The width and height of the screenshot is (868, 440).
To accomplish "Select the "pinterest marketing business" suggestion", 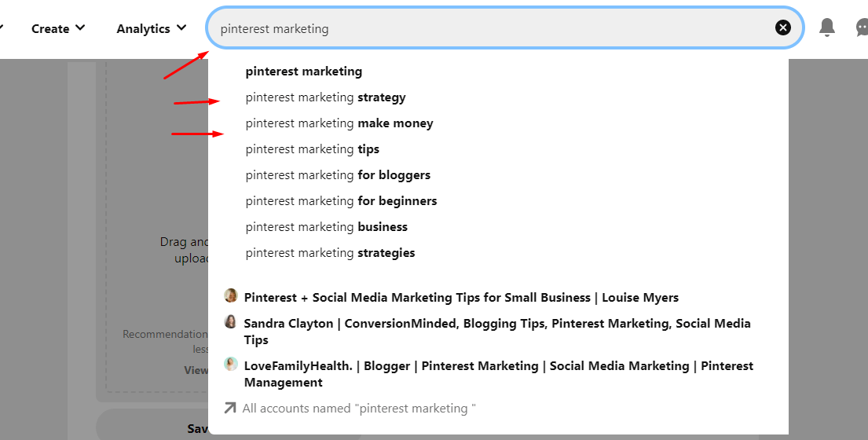I will click(327, 227).
